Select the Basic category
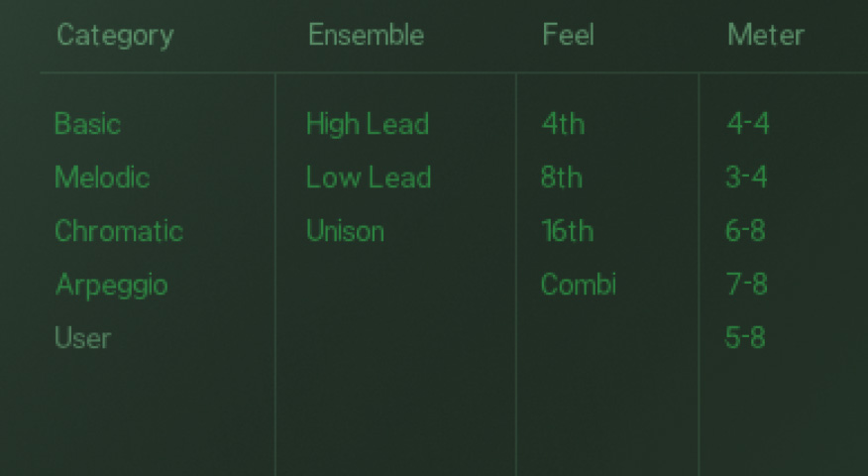Viewport: 868px width, 476px height. click(x=87, y=125)
